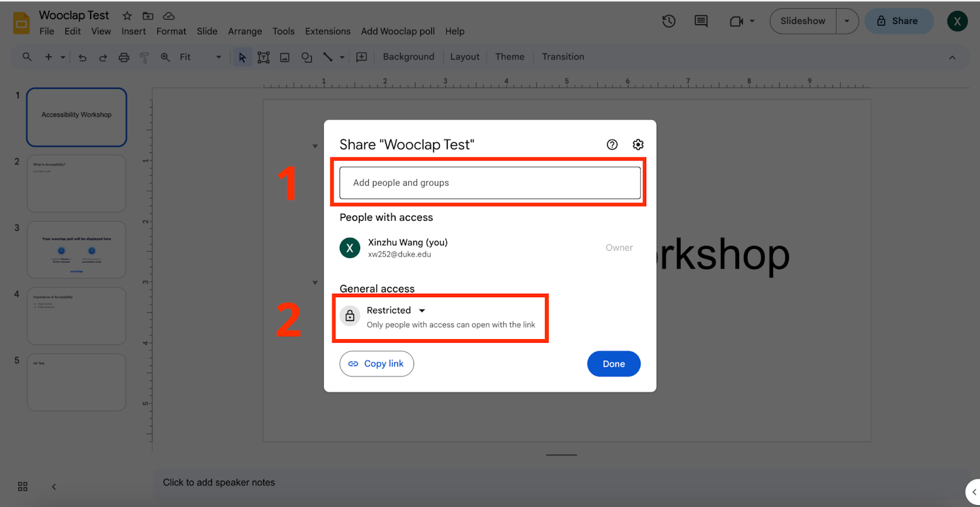Screen dimensions: 980x507
Task: Open the View menu
Action: 101,31
